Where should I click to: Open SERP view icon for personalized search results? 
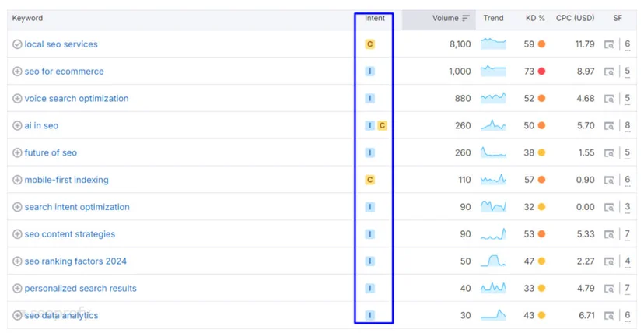click(x=609, y=288)
